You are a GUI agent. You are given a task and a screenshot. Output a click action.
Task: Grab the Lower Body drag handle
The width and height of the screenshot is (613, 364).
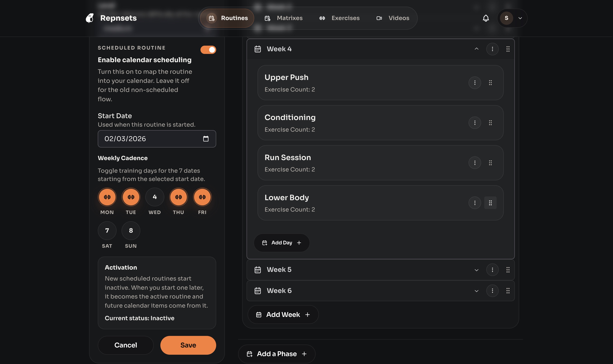point(491,203)
